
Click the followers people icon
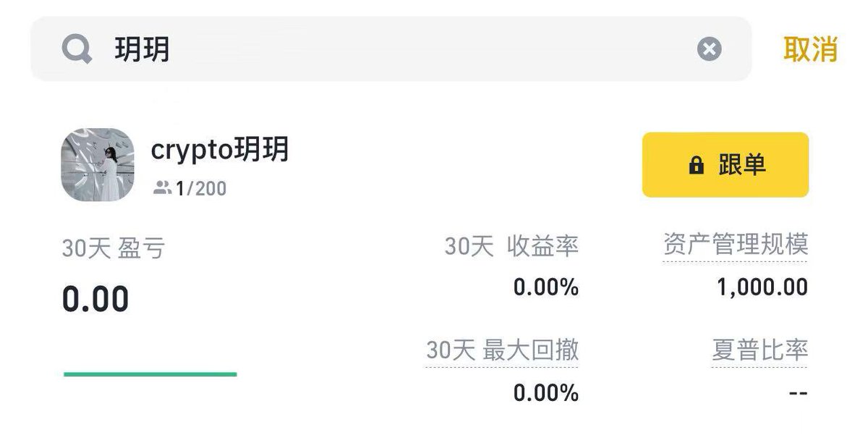click(162, 189)
